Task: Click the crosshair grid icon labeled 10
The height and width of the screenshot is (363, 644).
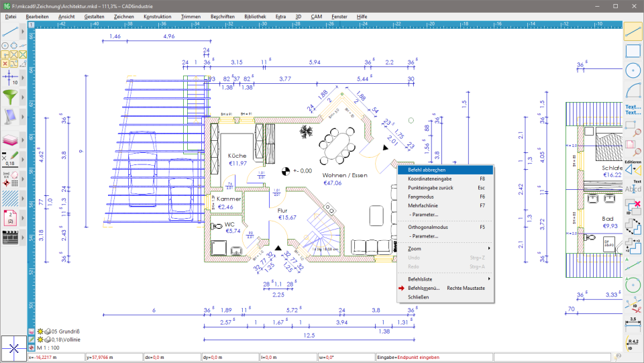Action: [x=10, y=78]
